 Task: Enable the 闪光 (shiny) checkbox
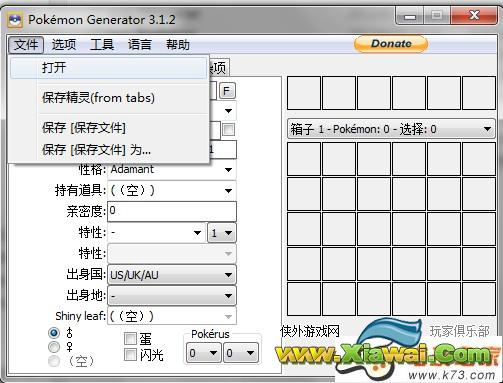(x=130, y=354)
